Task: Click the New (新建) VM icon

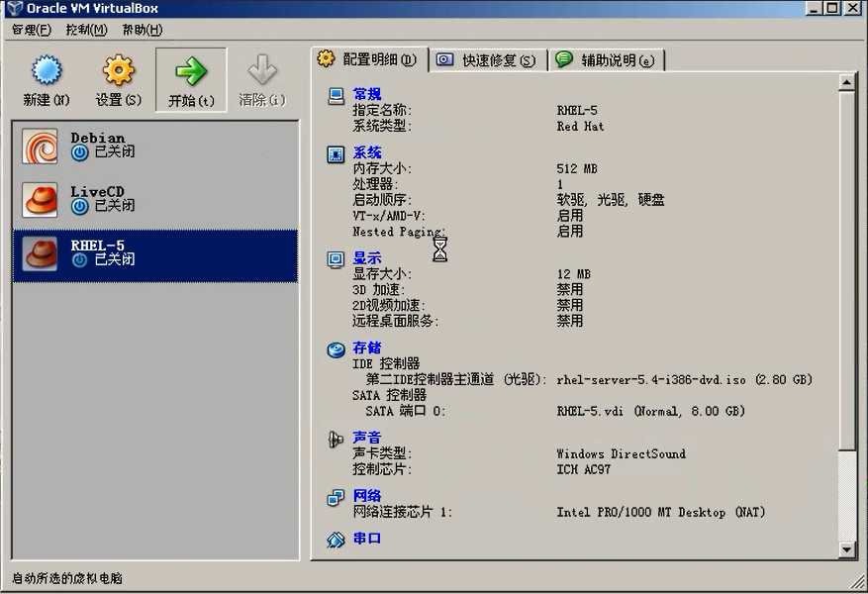Action: tap(47, 69)
